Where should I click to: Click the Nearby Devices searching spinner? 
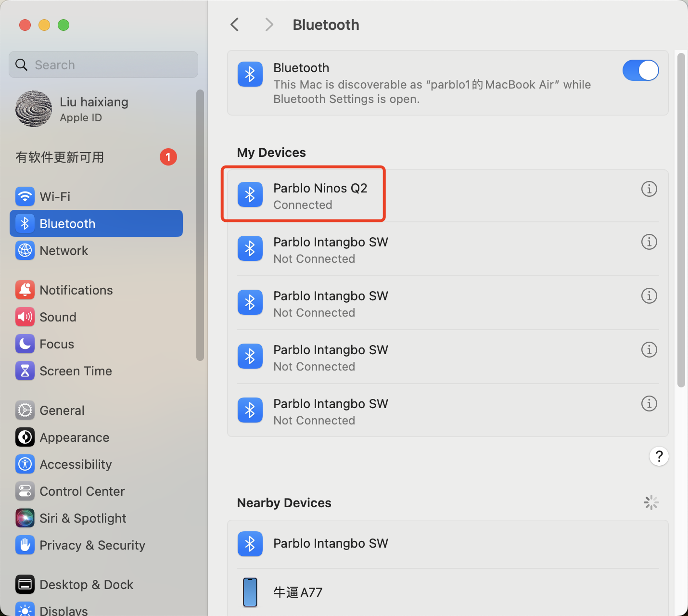[651, 502]
